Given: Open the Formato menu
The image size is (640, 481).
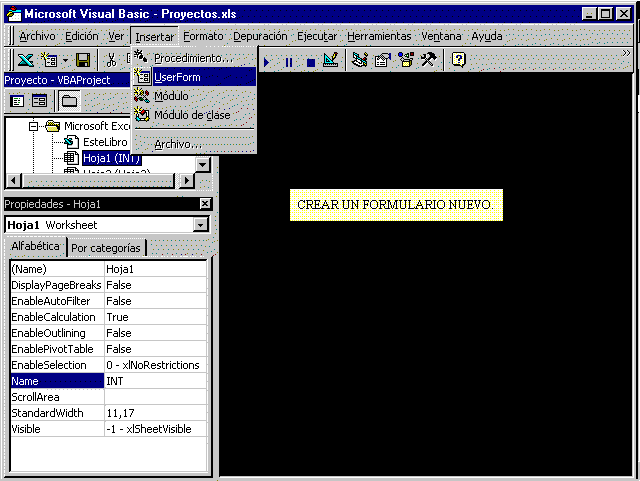Looking at the screenshot, I should click(x=203, y=36).
